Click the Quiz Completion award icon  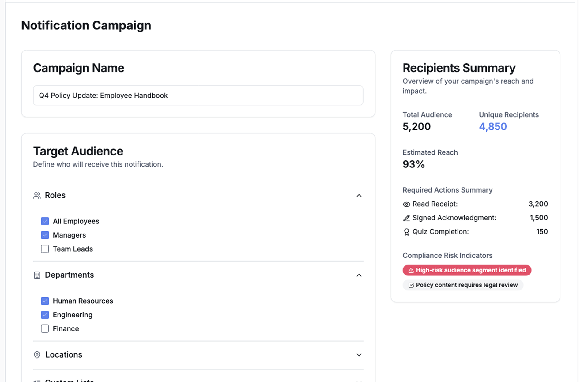(x=406, y=232)
